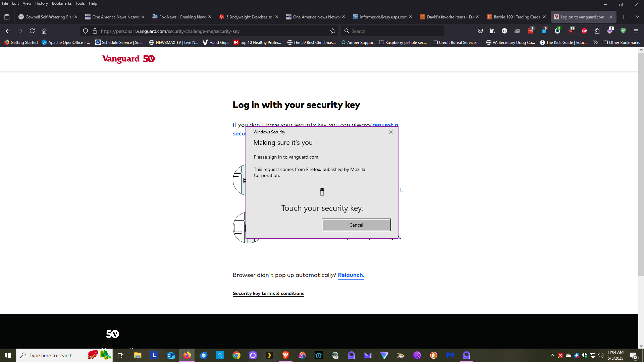The height and width of the screenshot is (362, 644).
Task: Open the notification center
Action: tap(634, 355)
